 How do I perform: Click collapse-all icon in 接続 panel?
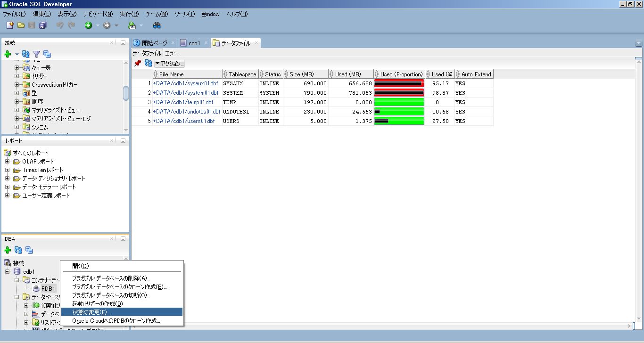[47, 54]
